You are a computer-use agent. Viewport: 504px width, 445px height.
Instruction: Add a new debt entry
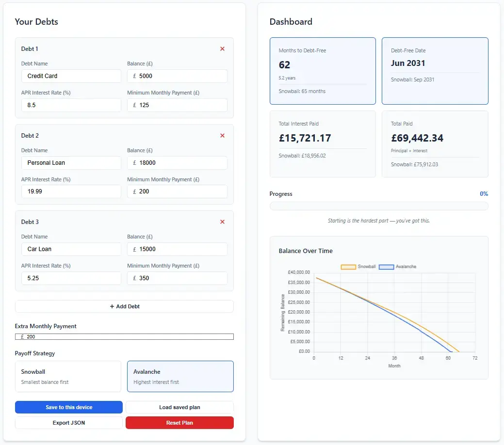[x=124, y=306]
